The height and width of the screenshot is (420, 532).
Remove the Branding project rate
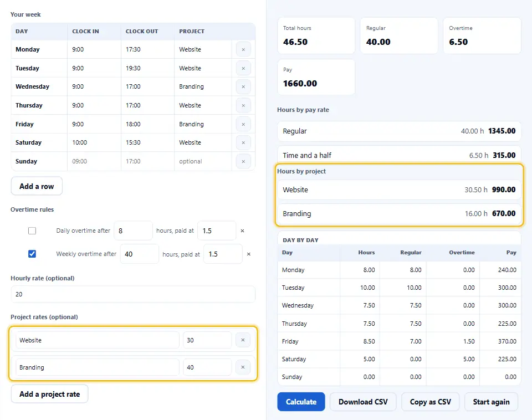click(243, 367)
